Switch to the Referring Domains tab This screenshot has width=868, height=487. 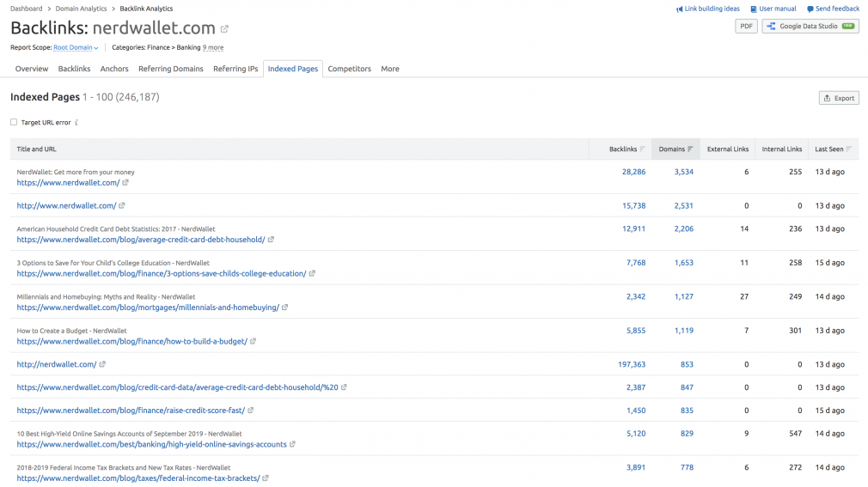(170, 69)
